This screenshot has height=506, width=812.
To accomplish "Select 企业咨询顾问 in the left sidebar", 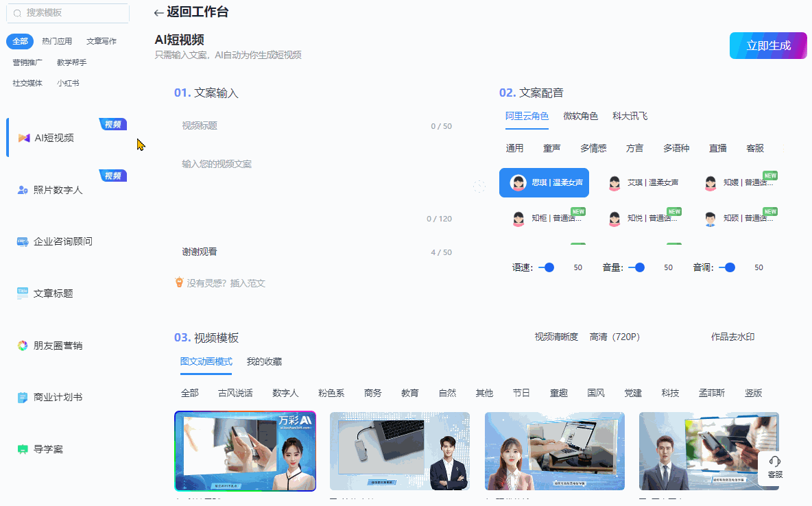I will coord(62,241).
